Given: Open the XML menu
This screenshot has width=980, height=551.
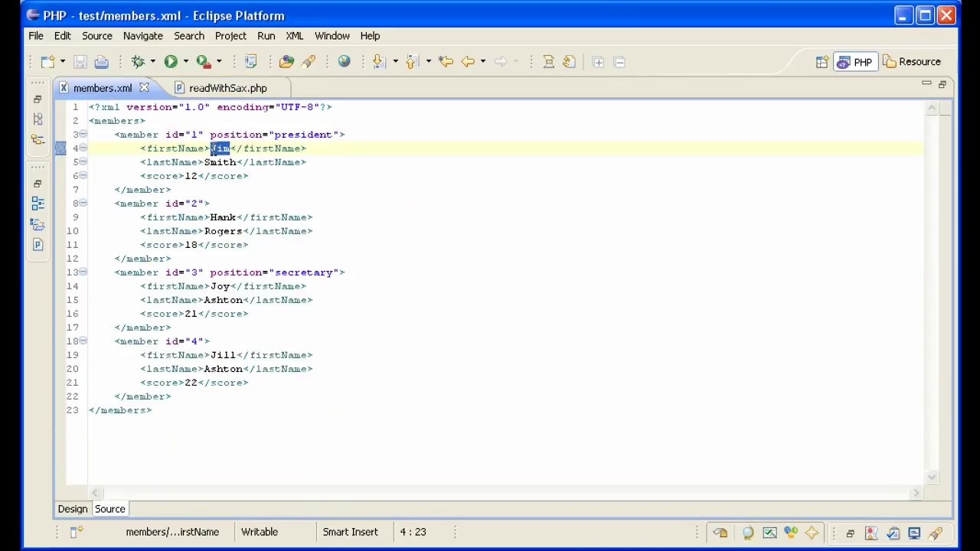Looking at the screenshot, I should pos(295,36).
